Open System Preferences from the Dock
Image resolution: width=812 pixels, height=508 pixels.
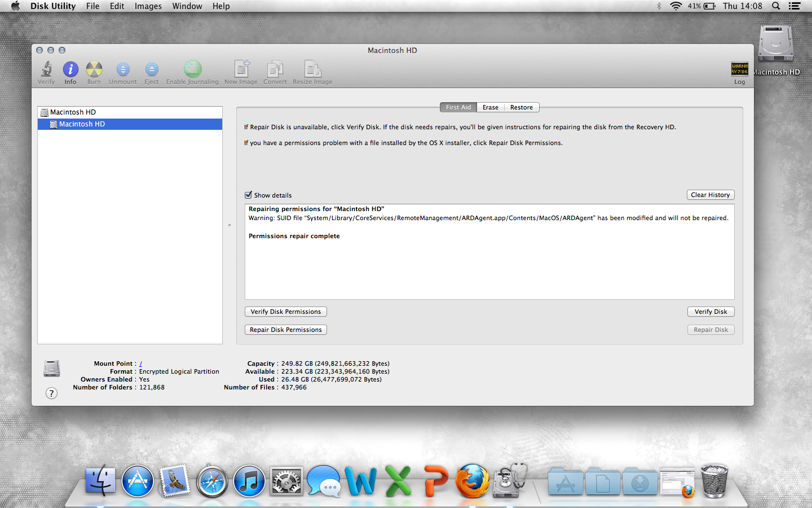[286, 481]
